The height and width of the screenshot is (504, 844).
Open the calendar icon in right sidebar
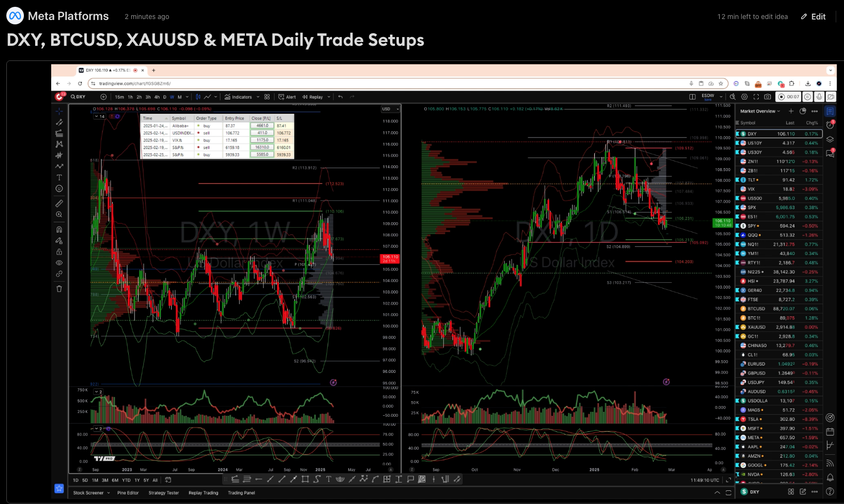tap(830, 431)
